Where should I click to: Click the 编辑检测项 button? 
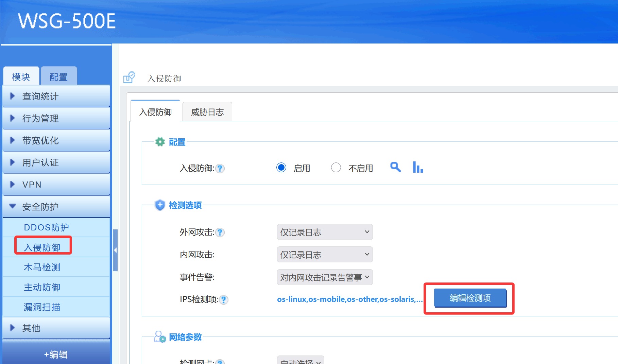pyautogui.click(x=470, y=298)
